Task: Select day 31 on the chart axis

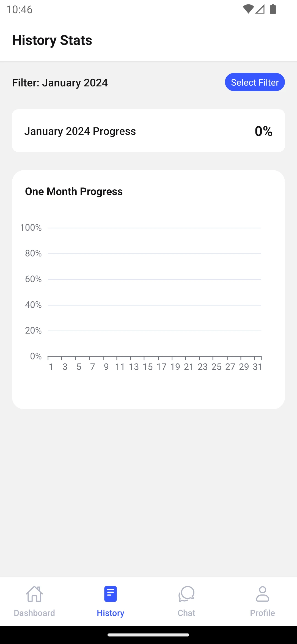Action: pos(258,367)
